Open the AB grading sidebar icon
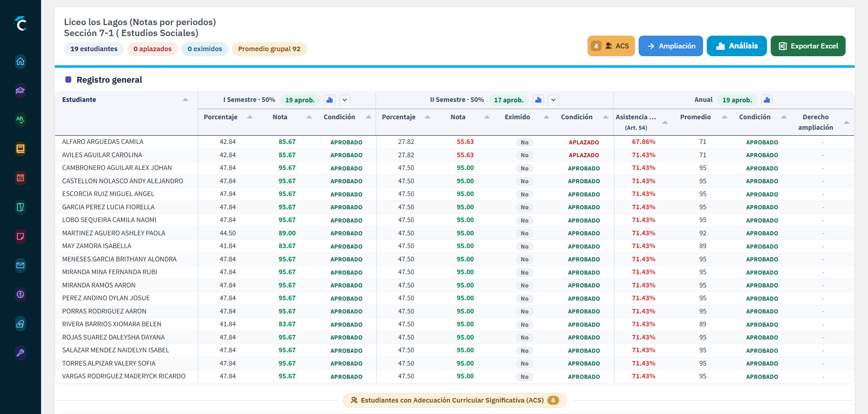Screen dimensions: 868x414 pyautogui.click(x=20, y=120)
